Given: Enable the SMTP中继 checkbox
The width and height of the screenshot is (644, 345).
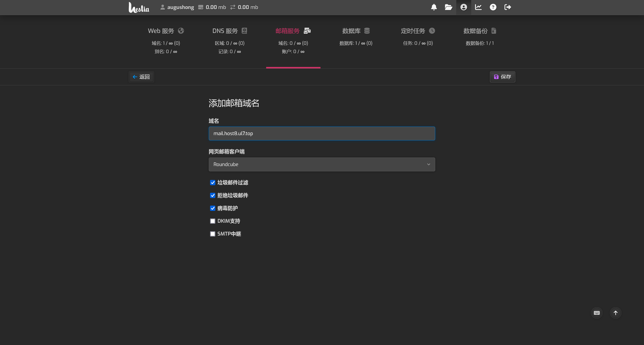Looking at the screenshot, I should [213, 234].
